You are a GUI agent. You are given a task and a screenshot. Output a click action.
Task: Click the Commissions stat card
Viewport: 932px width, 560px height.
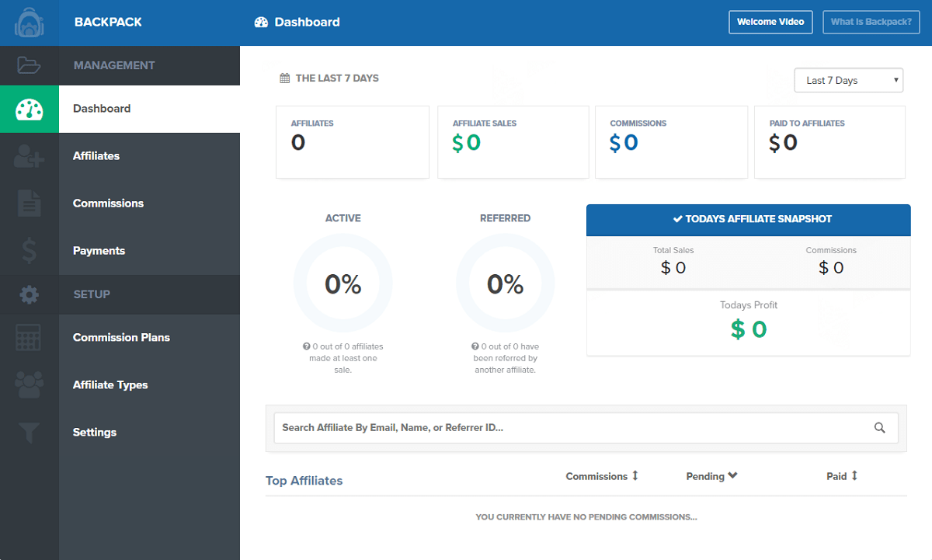[671, 142]
